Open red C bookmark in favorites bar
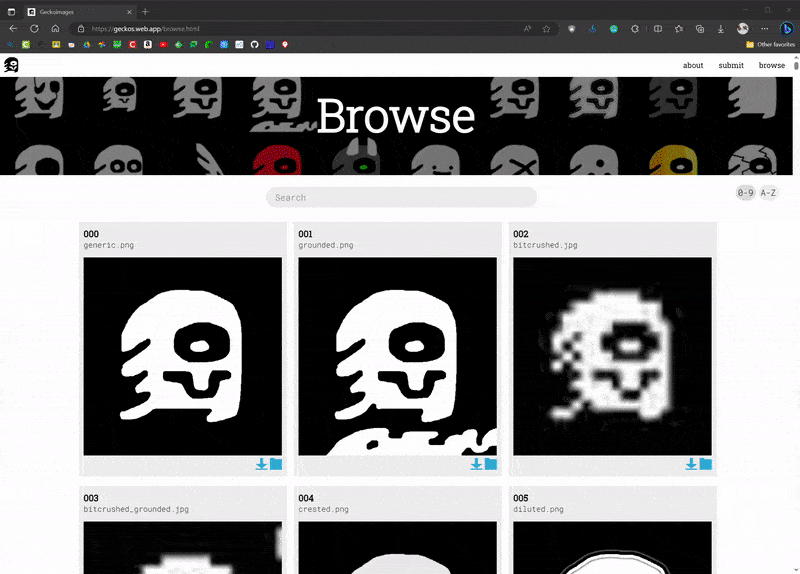This screenshot has width=800, height=574. [133, 44]
